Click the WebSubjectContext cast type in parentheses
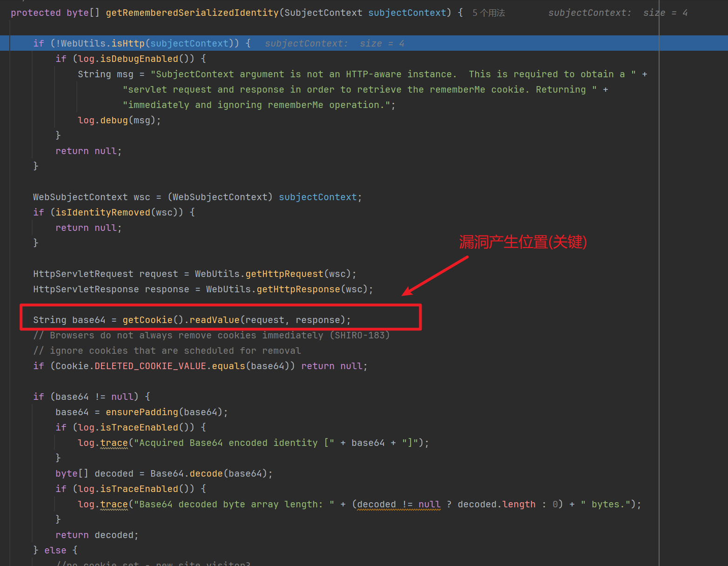The height and width of the screenshot is (566, 728). click(220, 197)
